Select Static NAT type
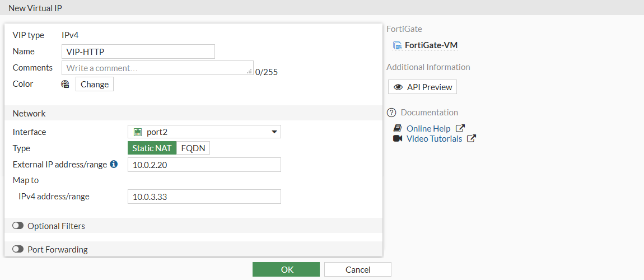644x280 pixels. coord(152,148)
